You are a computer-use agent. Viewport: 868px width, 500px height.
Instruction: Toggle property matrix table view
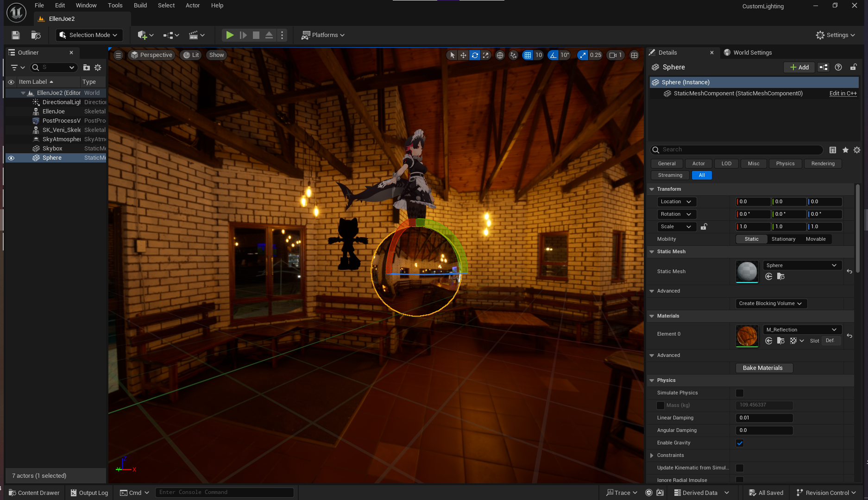click(833, 150)
